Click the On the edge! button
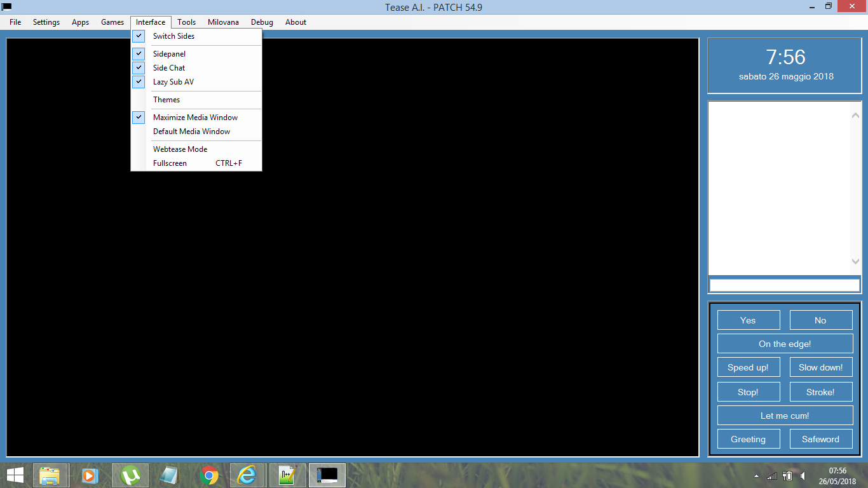This screenshot has height=488, width=868. [785, 344]
